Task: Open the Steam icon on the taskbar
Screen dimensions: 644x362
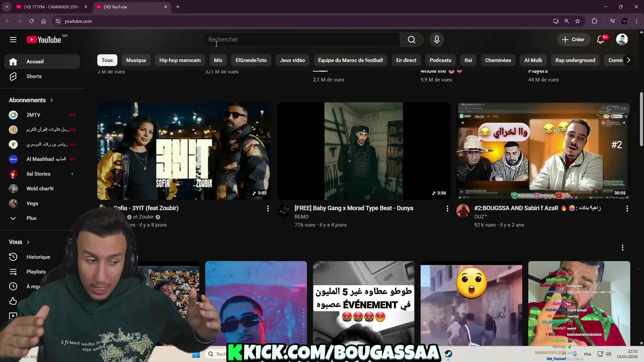Action: click(x=448, y=354)
